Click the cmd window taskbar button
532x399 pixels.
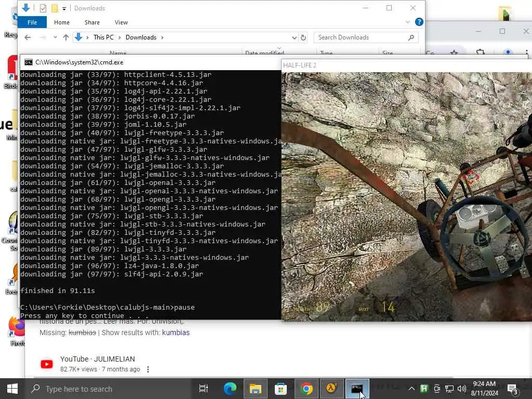357,389
